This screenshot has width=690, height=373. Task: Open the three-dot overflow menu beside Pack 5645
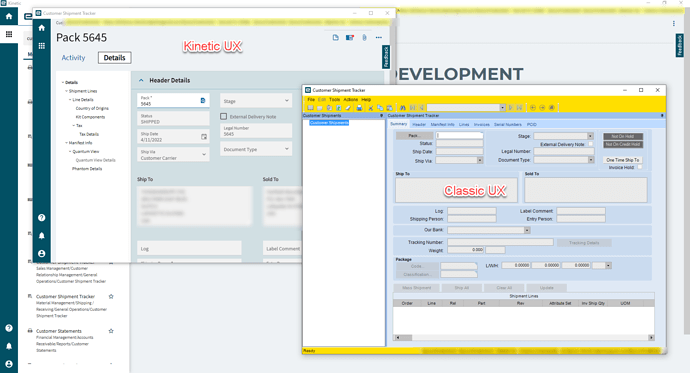tap(378, 38)
